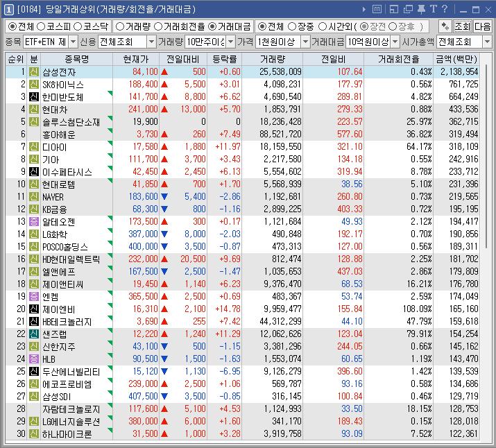Select the 거래대금 radio button
This screenshot has width=496, height=448.
(212, 26)
